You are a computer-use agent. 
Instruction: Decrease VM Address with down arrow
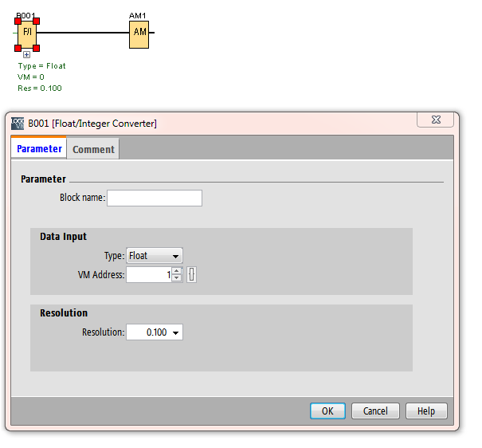click(x=177, y=278)
